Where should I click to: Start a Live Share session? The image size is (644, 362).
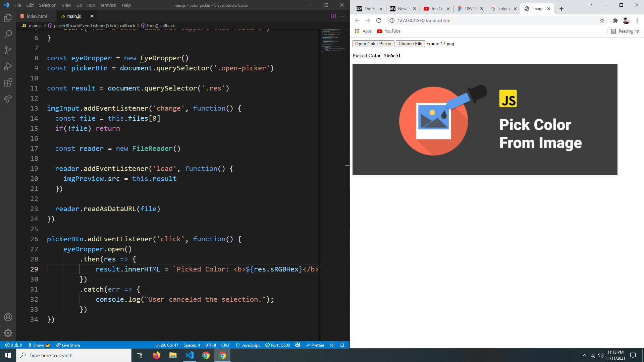(x=68, y=345)
